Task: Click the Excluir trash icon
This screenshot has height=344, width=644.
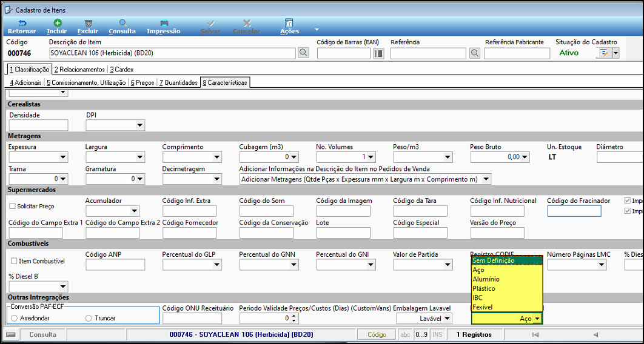Action: tap(87, 24)
